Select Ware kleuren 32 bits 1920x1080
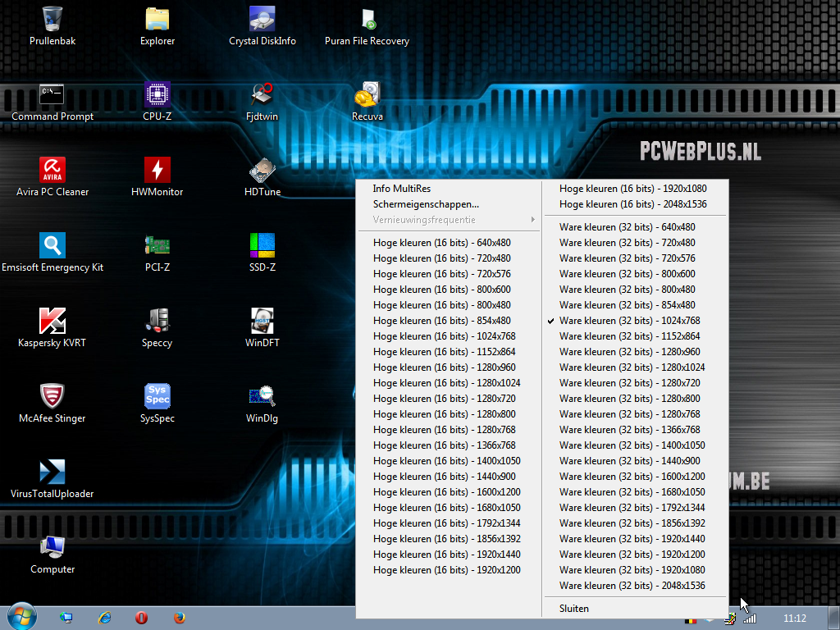840x630 pixels. tap(632, 570)
